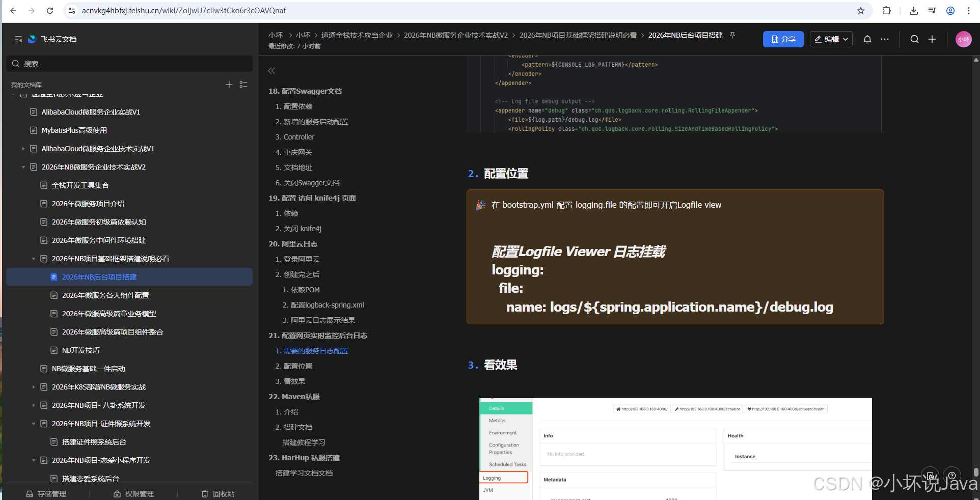Expand the 2026年K8S部署NB微服务实战 tree node

34,387
